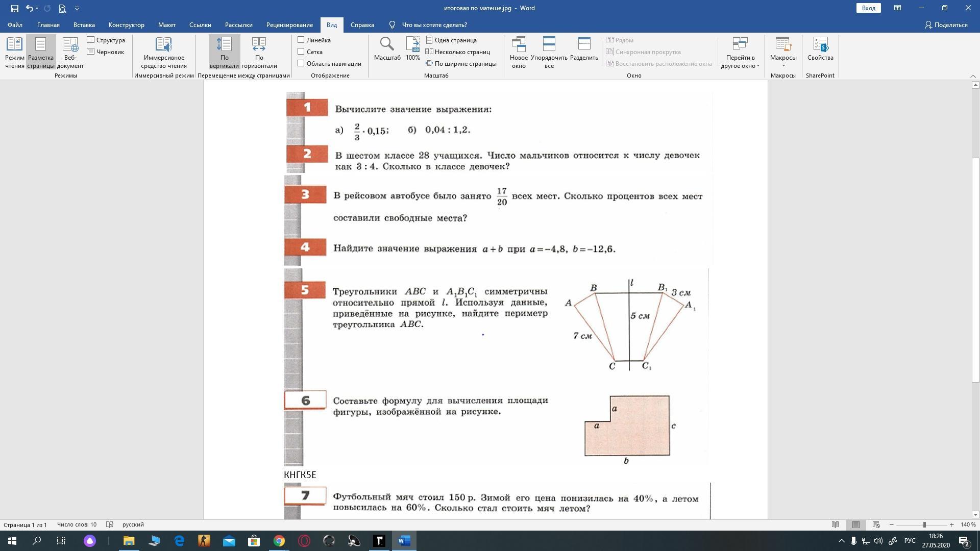Switch to the Вставка tab
Screen dimensions: 980x551
click(x=84, y=24)
